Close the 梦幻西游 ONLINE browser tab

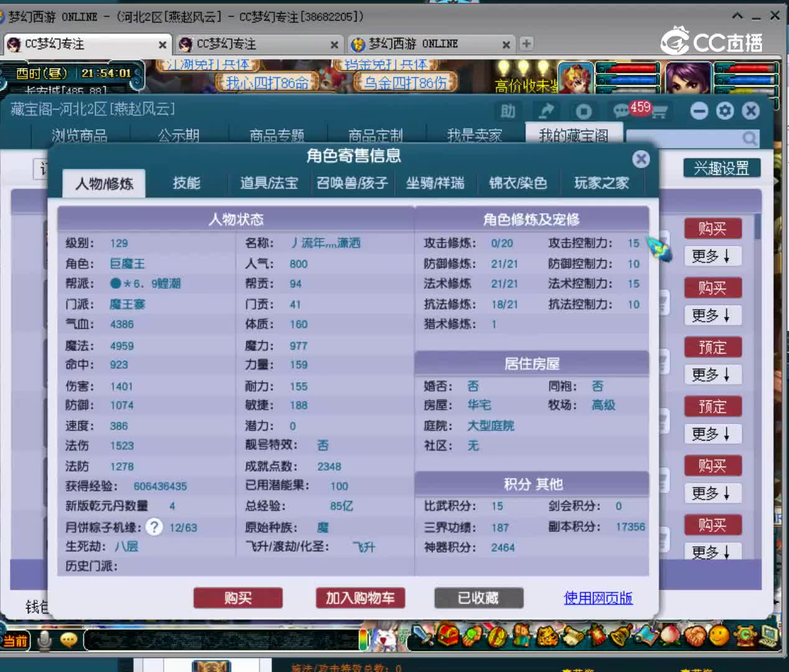(507, 44)
